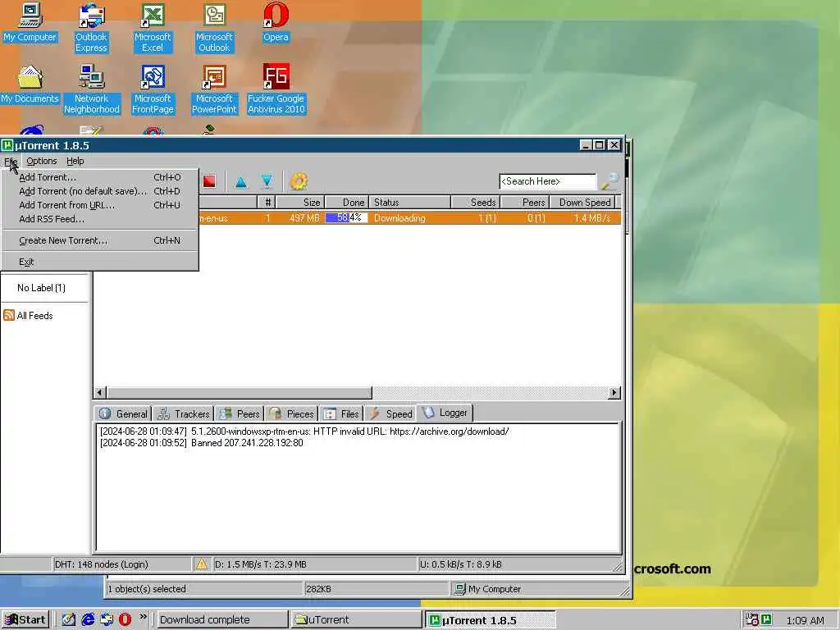
Task: Click the warning triangle in status bar
Action: coord(202,564)
